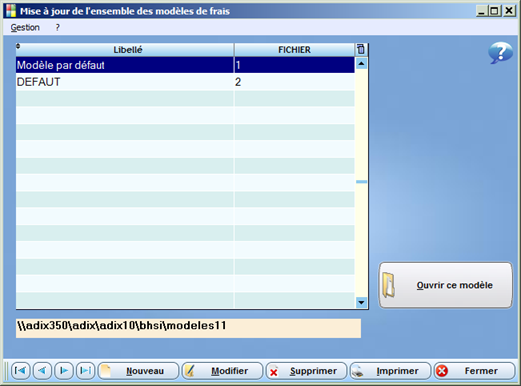
Task: Click the sort marker at the table corner
Action: tap(18, 46)
